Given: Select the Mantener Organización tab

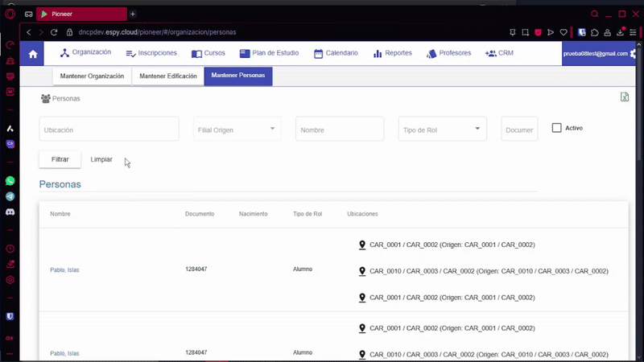Looking at the screenshot, I should [92, 76].
